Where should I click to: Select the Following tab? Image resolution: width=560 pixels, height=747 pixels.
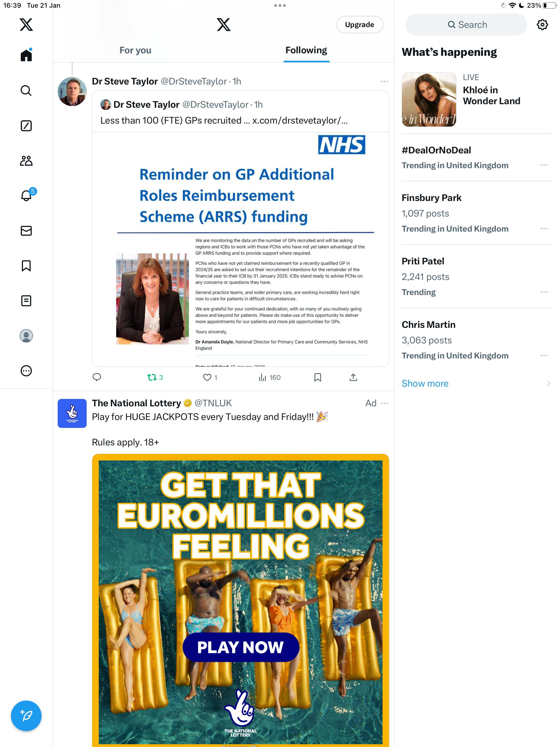pyautogui.click(x=306, y=50)
